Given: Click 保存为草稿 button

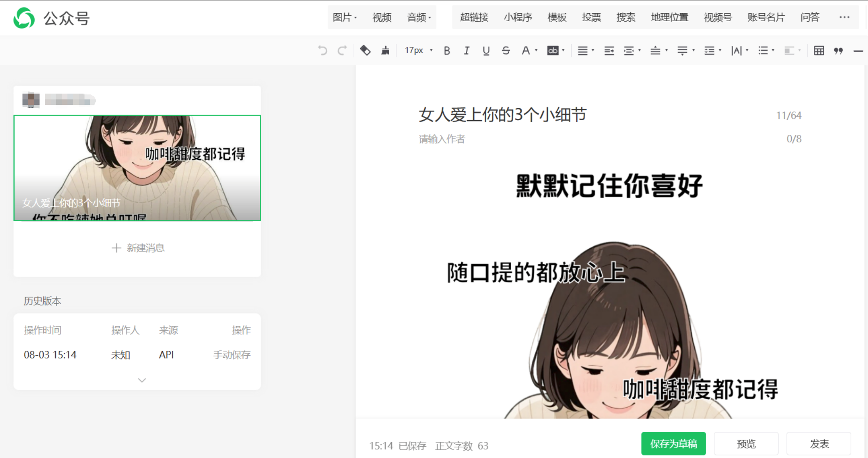Looking at the screenshot, I should (674, 443).
